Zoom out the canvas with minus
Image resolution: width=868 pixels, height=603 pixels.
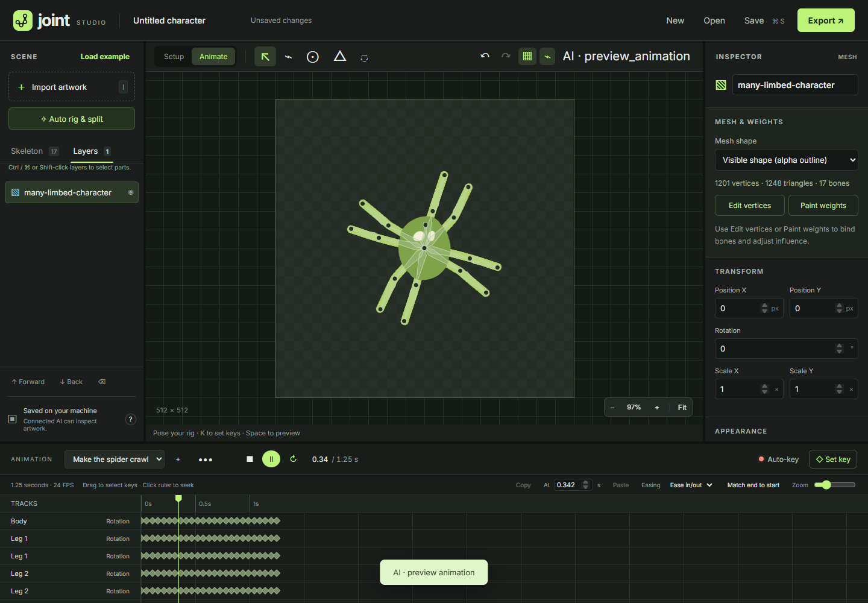(x=612, y=408)
